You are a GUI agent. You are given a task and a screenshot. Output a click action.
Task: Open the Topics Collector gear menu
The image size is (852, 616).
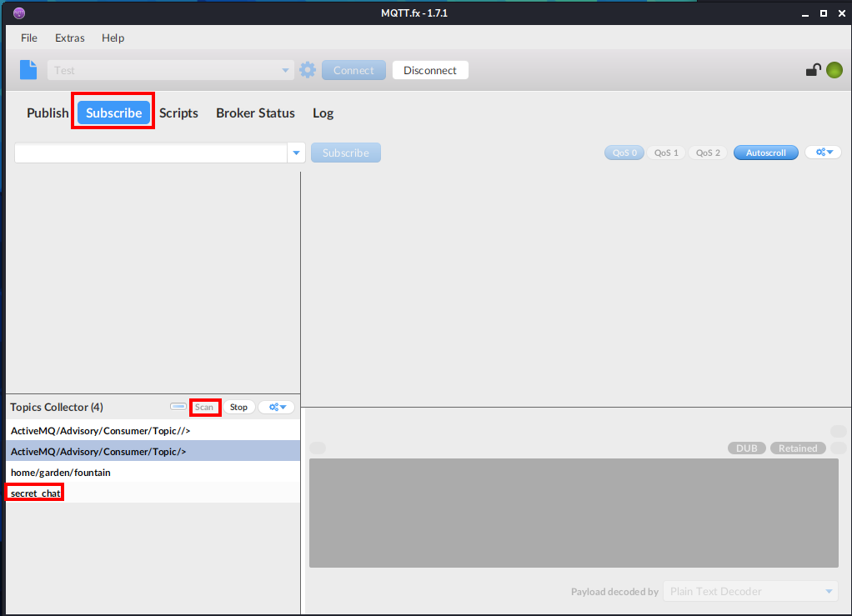pos(276,407)
